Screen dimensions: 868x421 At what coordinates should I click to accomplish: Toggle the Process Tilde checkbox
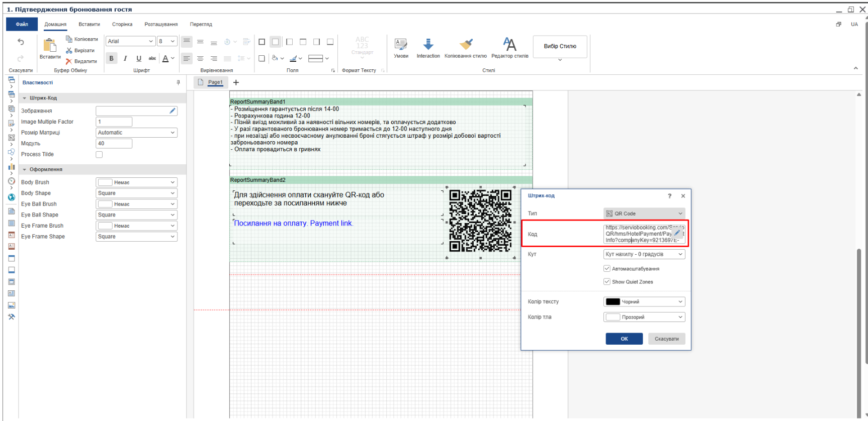[99, 155]
